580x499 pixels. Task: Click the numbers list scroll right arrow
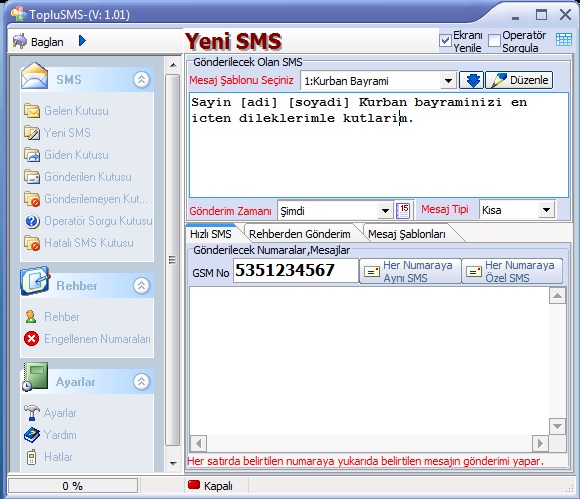540,443
